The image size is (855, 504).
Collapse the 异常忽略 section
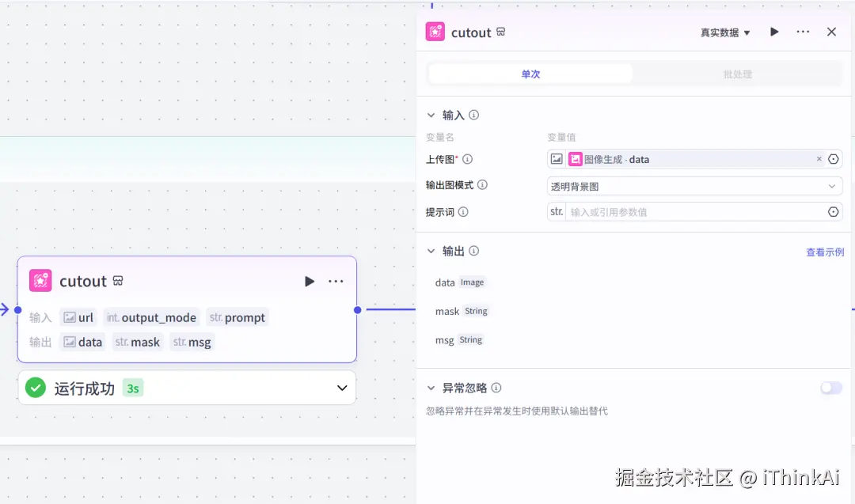pyautogui.click(x=431, y=388)
